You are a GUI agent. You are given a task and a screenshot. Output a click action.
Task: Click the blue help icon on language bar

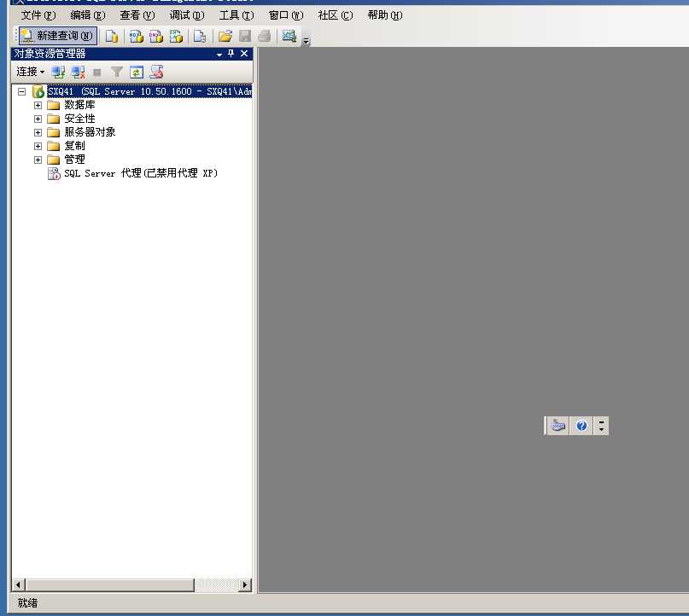[x=581, y=426]
